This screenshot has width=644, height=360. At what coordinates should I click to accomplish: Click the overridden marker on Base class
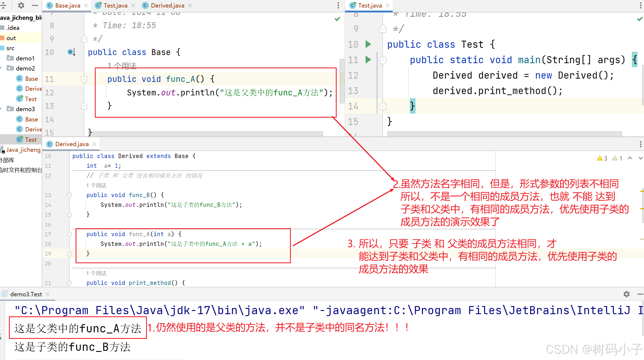point(71,52)
